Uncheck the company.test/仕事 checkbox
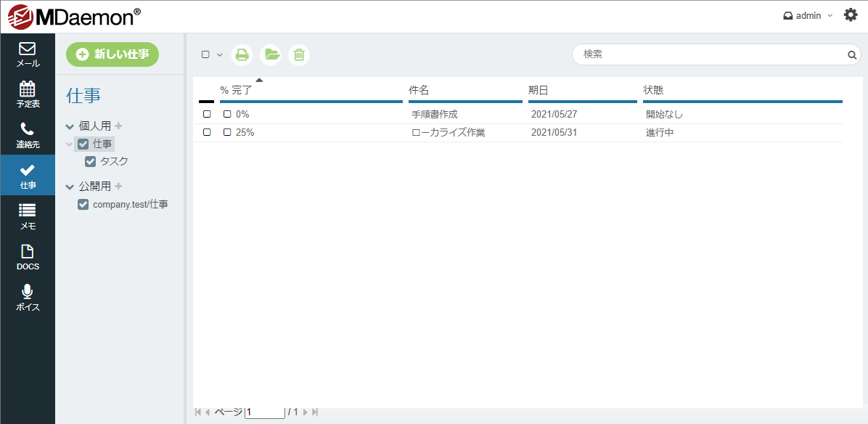This screenshot has width=868, height=424. 83,205
